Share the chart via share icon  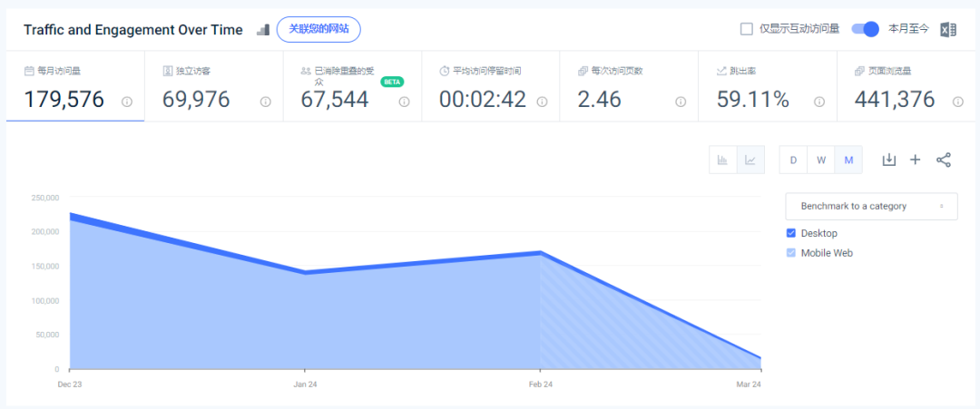coord(943,160)
